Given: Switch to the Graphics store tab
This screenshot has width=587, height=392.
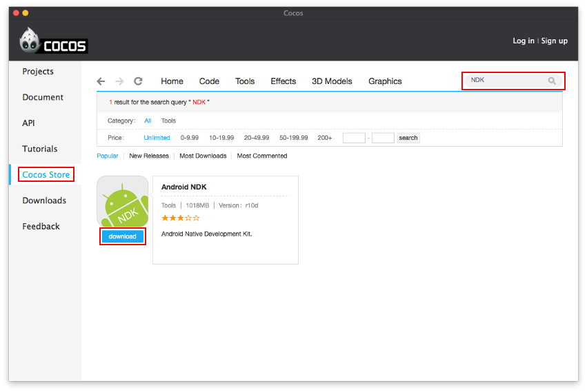Looking at the screenshot, I should (x=385, y=81).
